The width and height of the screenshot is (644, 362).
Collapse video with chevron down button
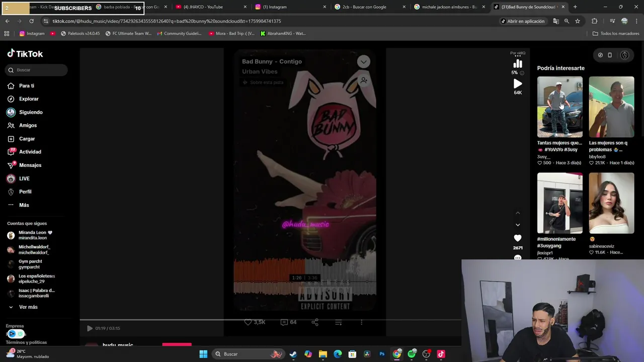click(x=363, y=61)
